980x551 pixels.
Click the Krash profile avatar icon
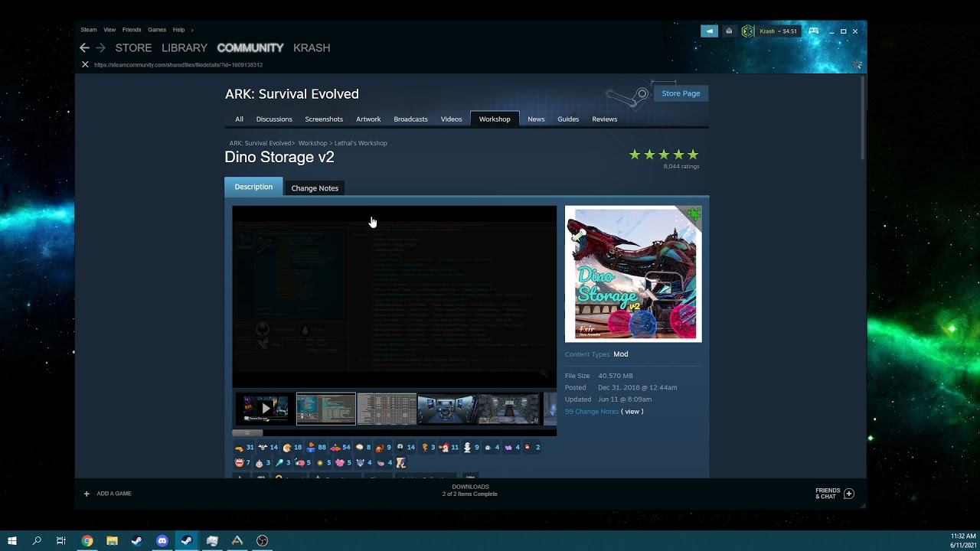click(748, 31)
